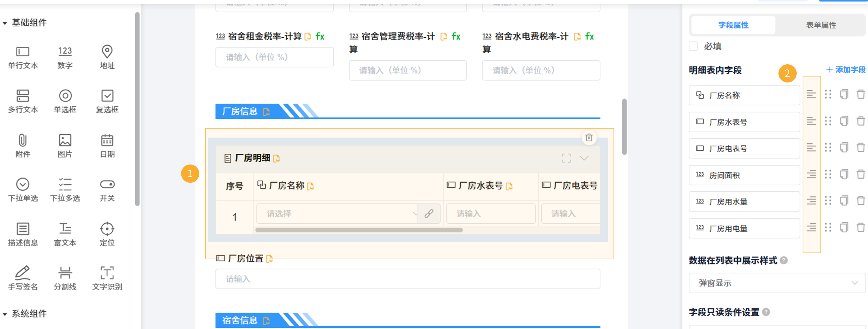Delete the 厂房水表号 field row
Image resolution: width=868 pixels, height=329 pixels.
pos(861,121)
